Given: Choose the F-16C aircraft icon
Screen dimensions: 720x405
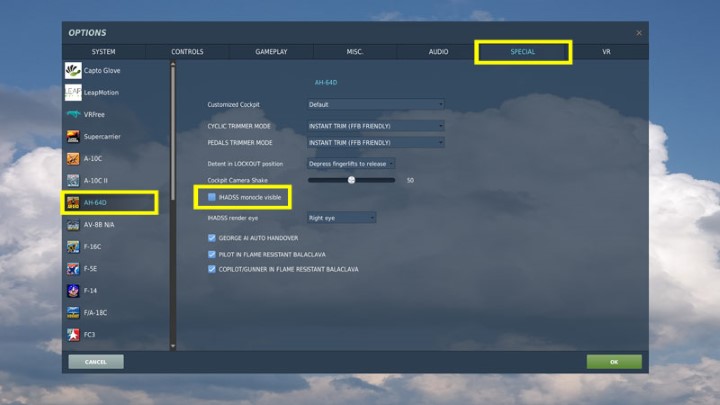Looking at the screenshot, I should (x=73, y=246).
